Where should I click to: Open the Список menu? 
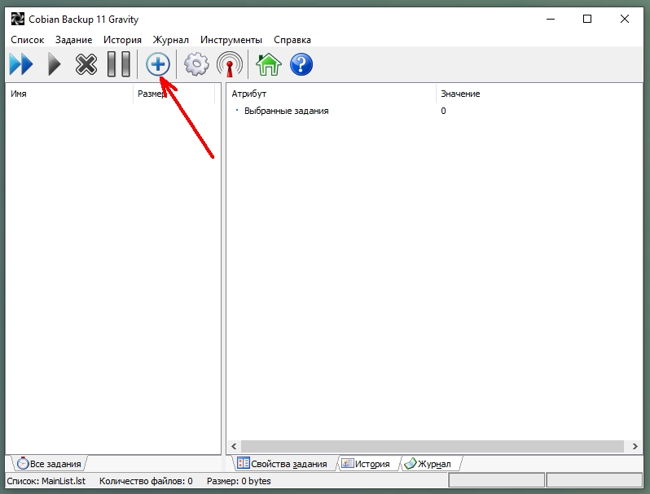27,40
